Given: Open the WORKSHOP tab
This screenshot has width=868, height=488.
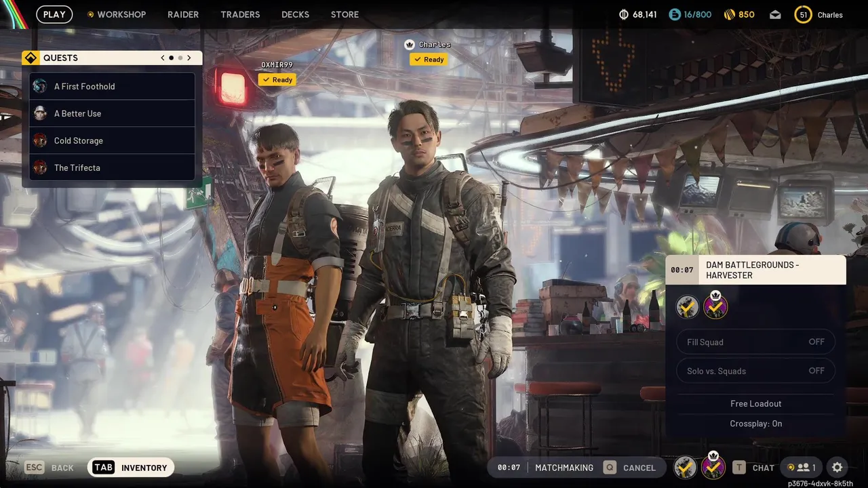Looking at the screenshot, I should (x=116, y=14).
